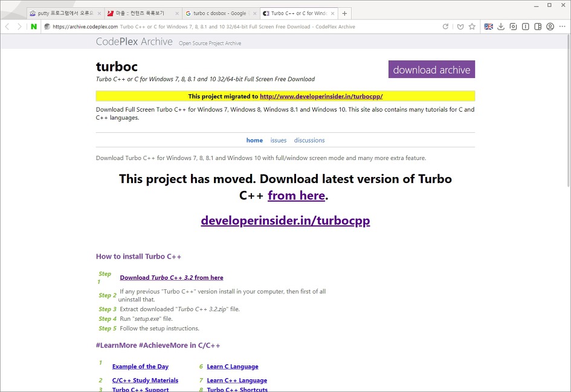Follow the large 'from here' link
The image size is (571, 392).
point(297,196)
